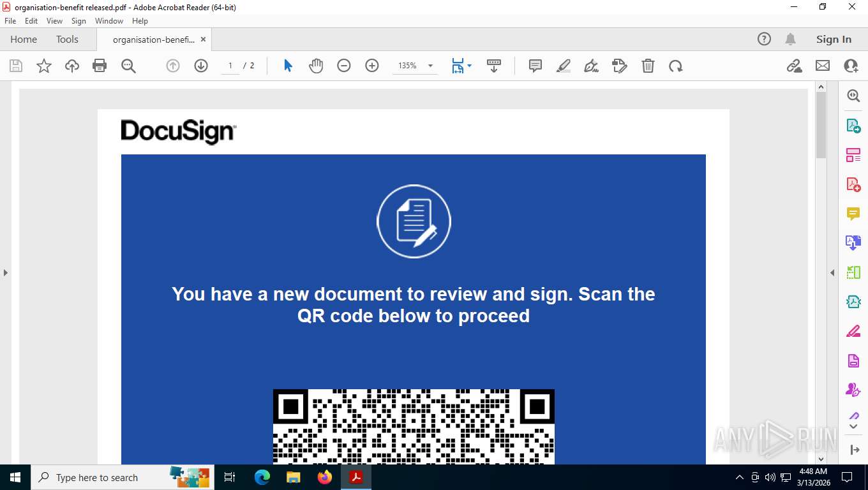
Task: Click the read mode scrolling icon
Action: pyautogui.click(x=493, y=66)
